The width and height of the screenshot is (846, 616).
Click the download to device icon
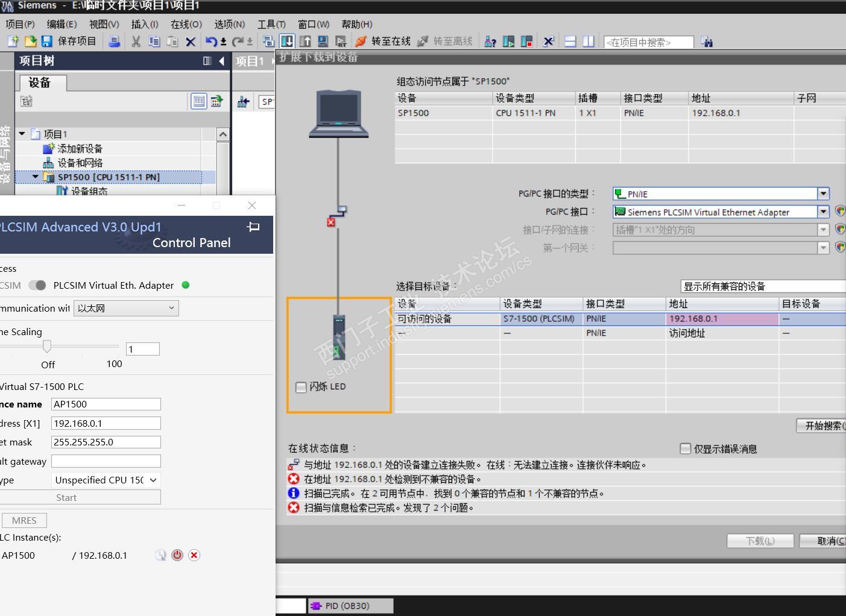(287, 41)
